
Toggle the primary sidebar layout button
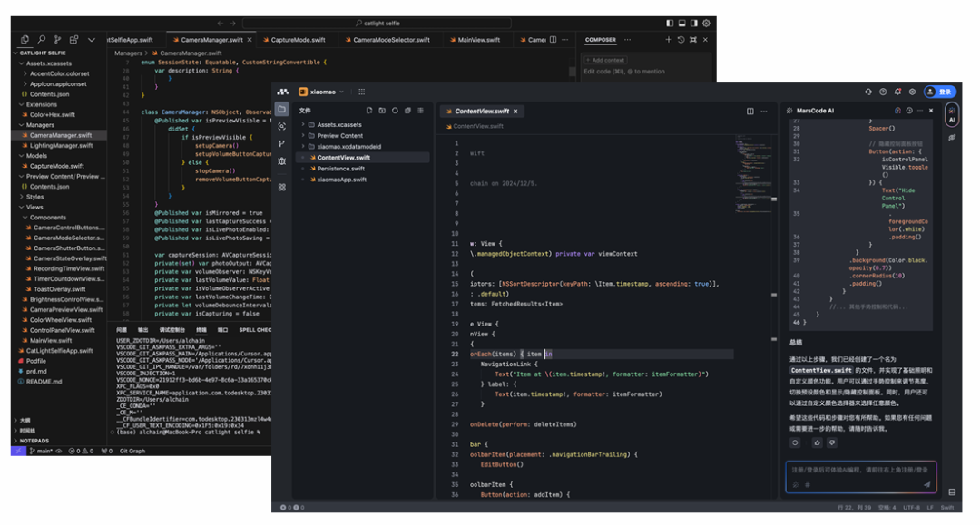click(670, 23)
